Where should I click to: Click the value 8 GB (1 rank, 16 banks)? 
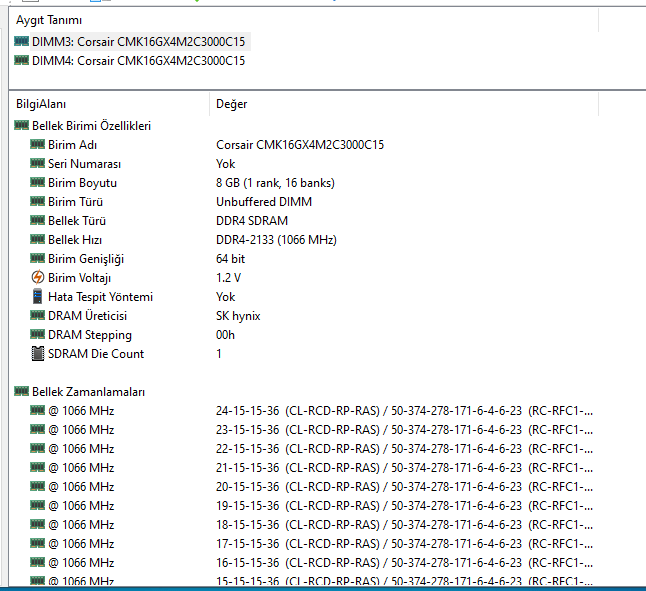pyautogui.click(x=275, y=182)
